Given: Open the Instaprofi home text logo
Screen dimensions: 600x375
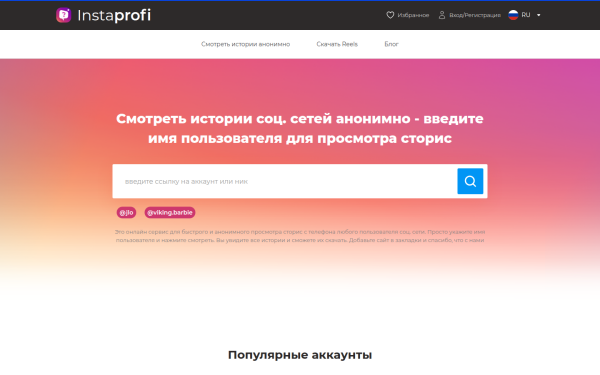Looking at the screenshot, I should coord(114,16).
